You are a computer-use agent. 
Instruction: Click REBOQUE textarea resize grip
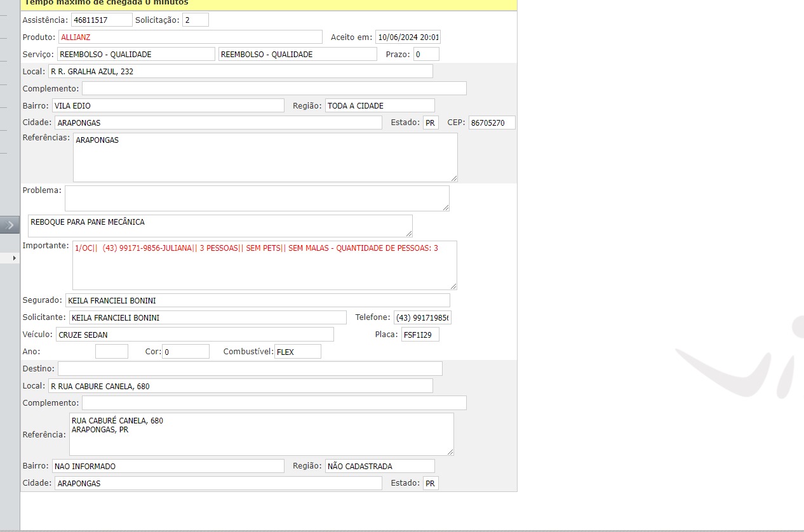pos(408,234)
